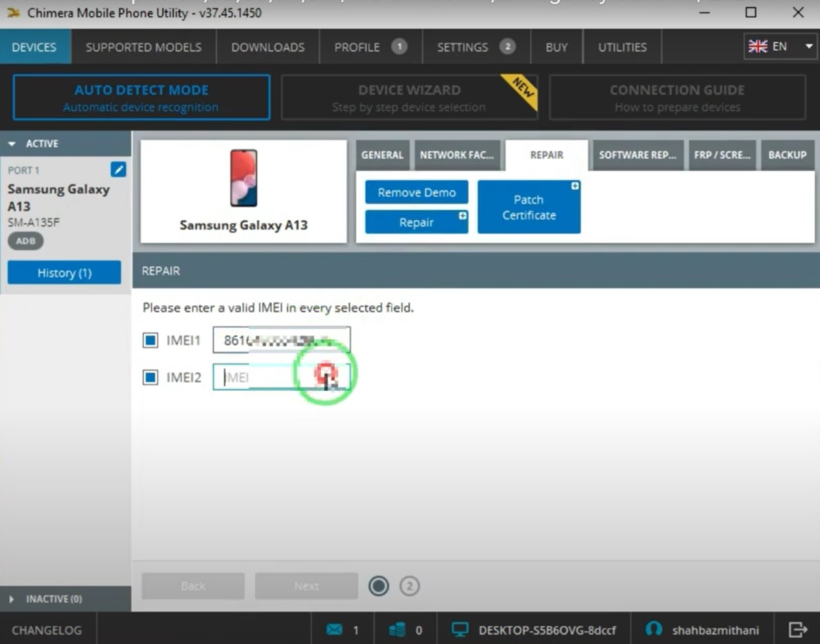Open the DOWNLOADS tab
Screen dimensions: 820x644
click(268, 47)
